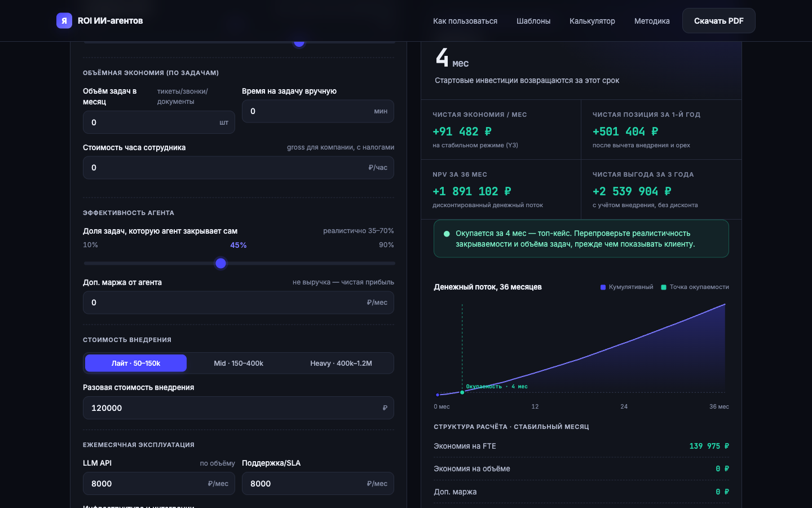Click the Точка окупаемости legend marker
Viewport: 812px width, 508px height.
664,287
